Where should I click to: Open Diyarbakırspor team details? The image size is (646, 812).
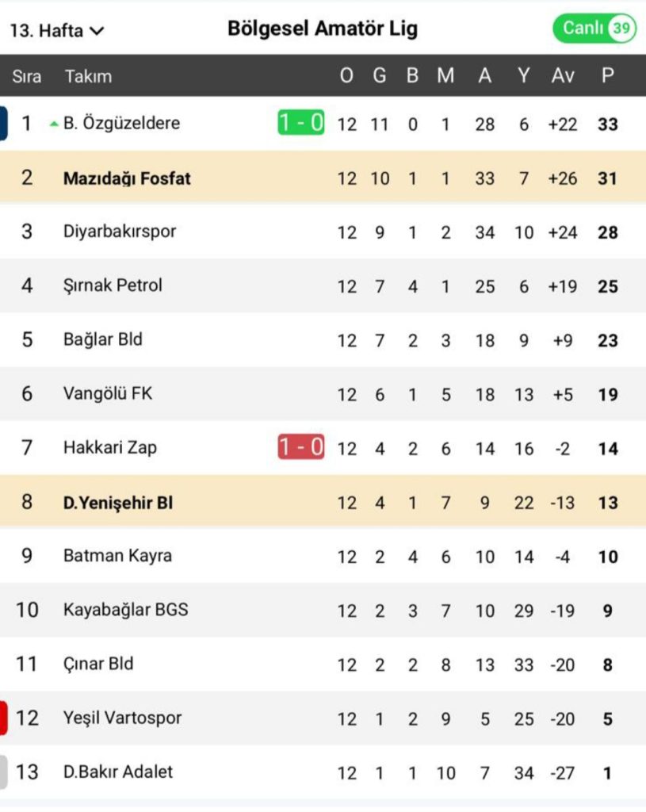[x=120, y=231]
